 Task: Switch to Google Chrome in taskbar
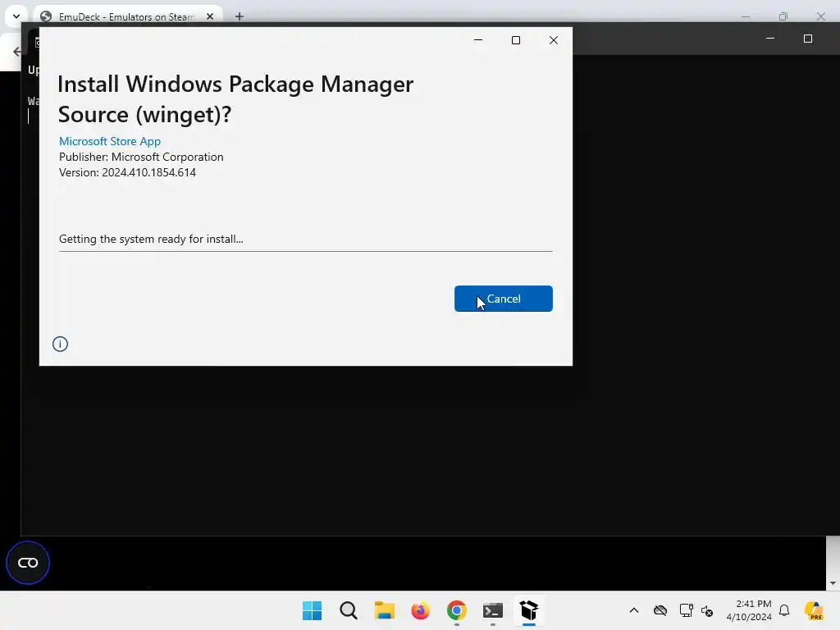coord(457,610)
